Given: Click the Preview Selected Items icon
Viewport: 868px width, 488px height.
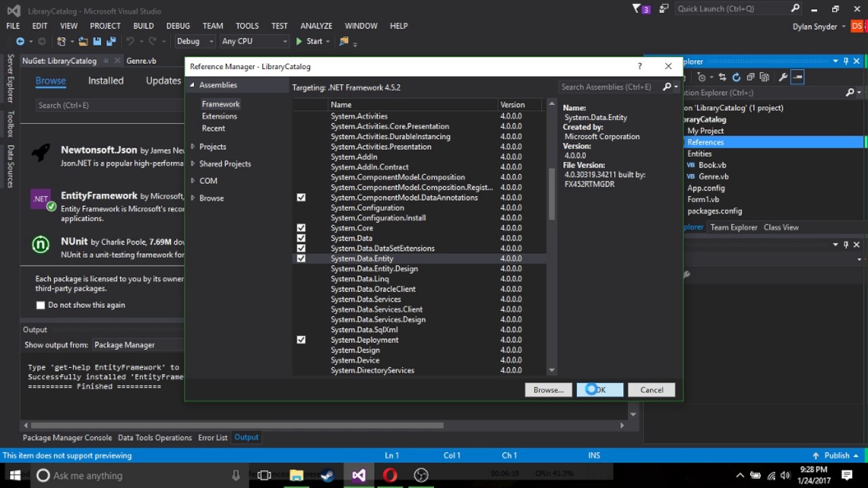Looking at the screenshot, I should pyautogui.click(x=797, y=77).
